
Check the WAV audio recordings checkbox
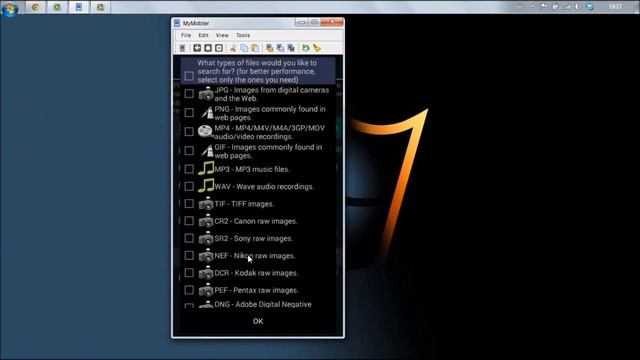coord(189,186)
